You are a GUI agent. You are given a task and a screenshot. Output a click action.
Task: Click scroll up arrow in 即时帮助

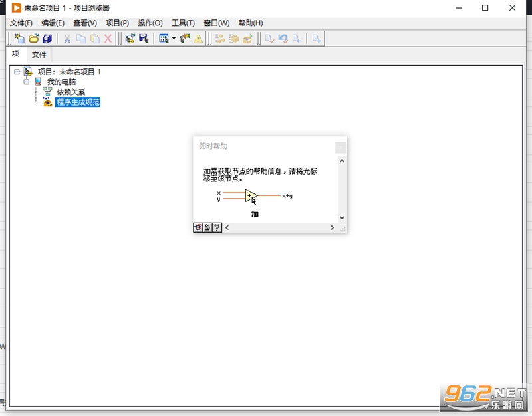click(342, 161)
